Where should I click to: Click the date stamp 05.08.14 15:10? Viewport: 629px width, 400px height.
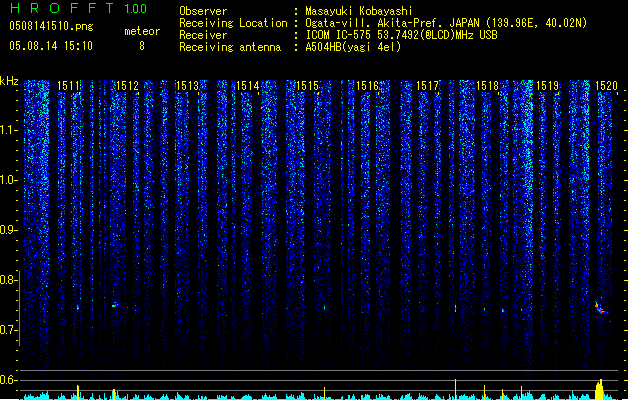(x=51, y=46)
